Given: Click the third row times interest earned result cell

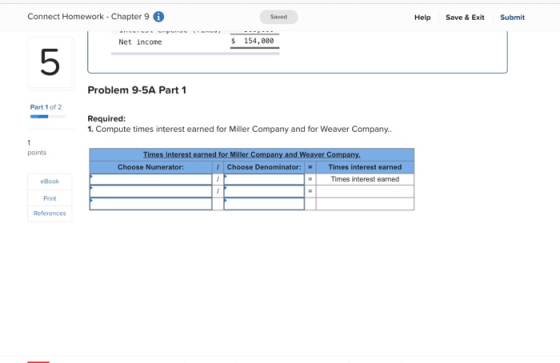Looking at the screenshot, I should (365, 204).
